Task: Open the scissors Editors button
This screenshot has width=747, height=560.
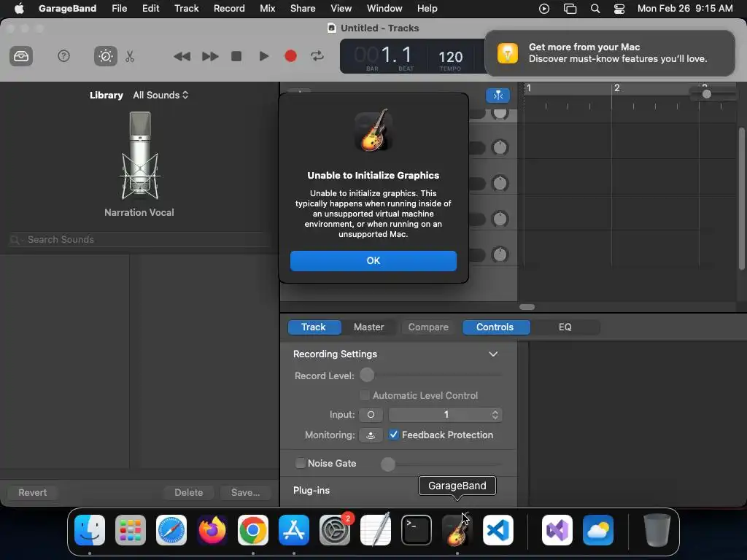Action: coord(130,56)
